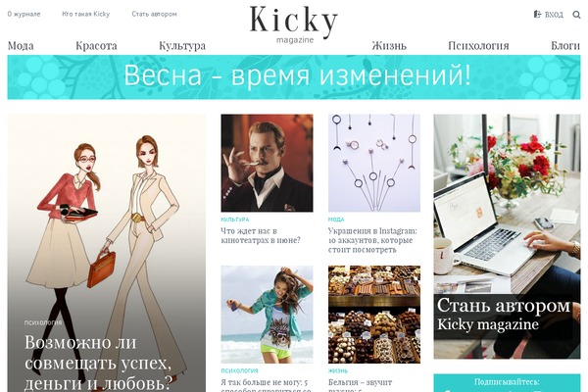588x392 pixels.
Task: Click the login door icon
Action: (537, 15)
